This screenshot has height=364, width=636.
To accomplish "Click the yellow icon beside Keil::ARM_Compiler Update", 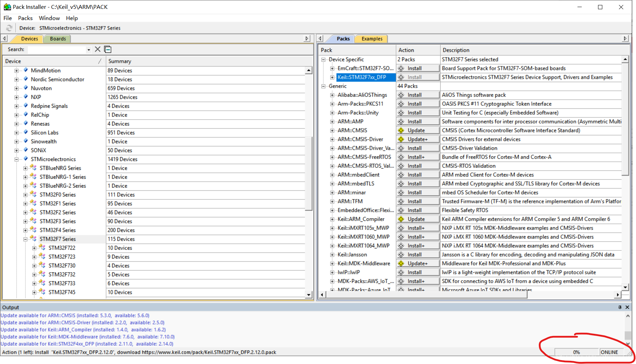I will (401, 219).
